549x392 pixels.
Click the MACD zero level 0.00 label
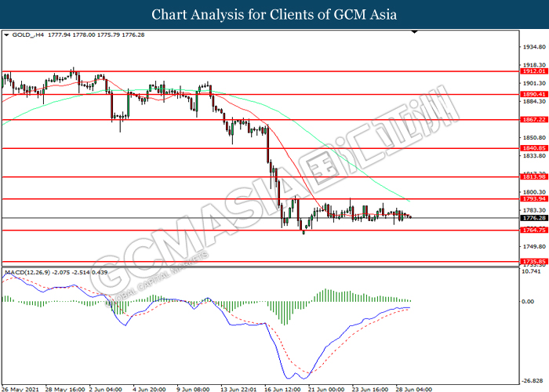tap(527, 301)
